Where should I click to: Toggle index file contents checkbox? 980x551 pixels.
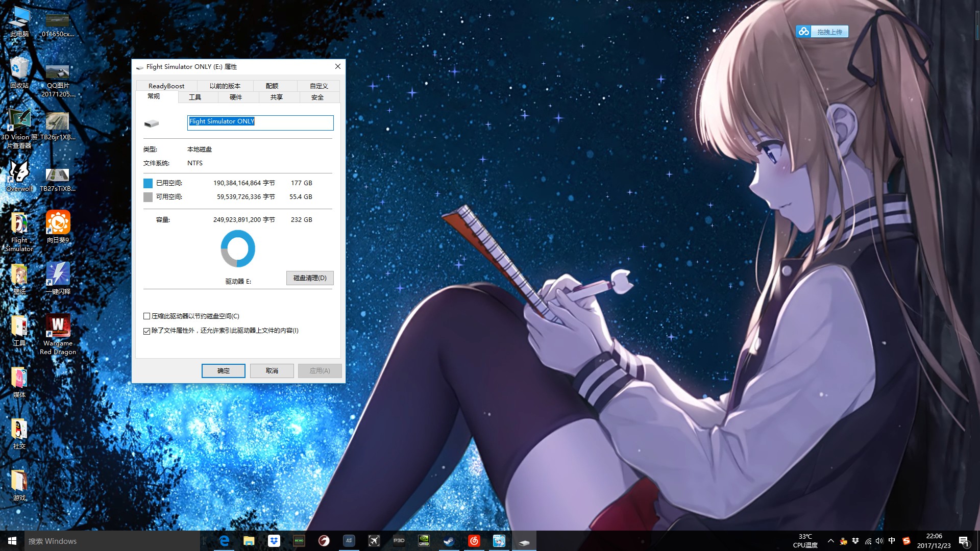click(146, 330)
